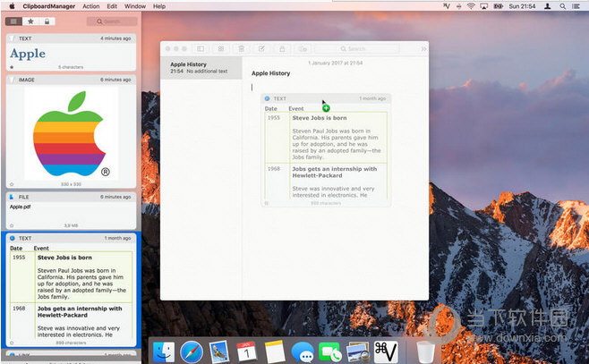
Task: Open Calendar from the Dock
Action: 247,351
